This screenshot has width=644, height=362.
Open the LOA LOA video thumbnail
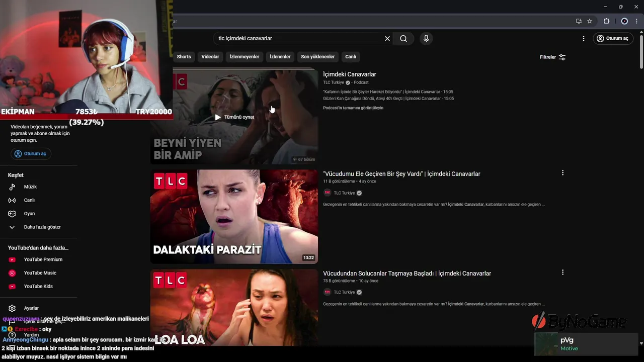coord(234,307)
